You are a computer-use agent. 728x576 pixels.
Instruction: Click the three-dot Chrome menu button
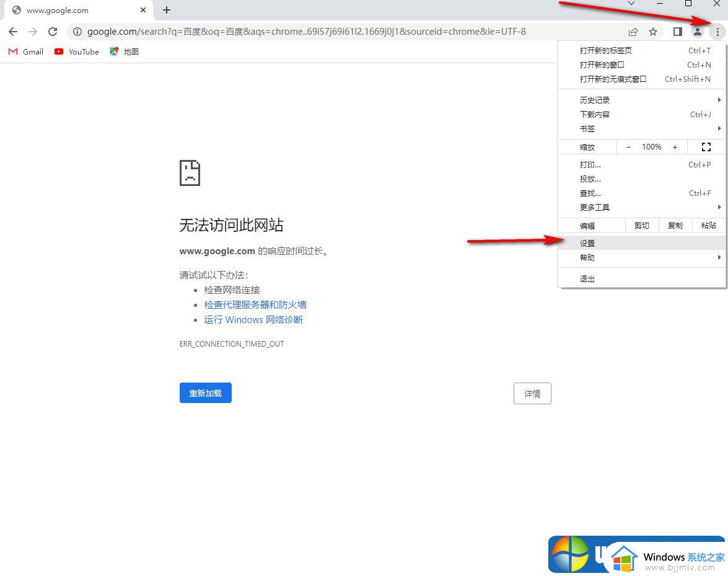pos(717,32)
